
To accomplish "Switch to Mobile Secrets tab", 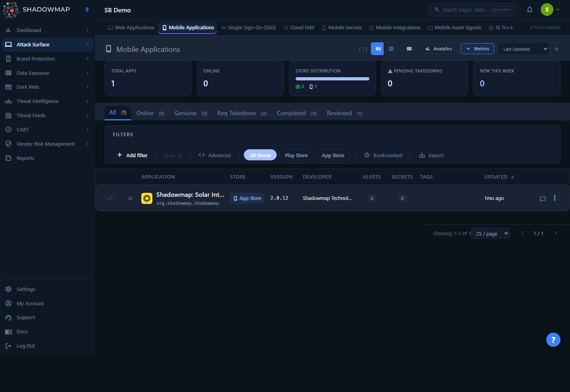I will pyautogui.click(x=342, y=28).
